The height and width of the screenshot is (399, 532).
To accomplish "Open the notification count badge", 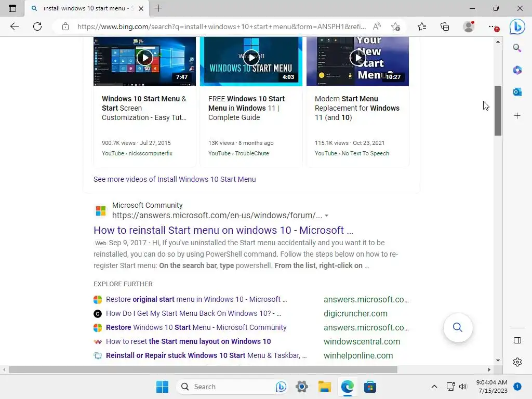I will coord(517,387).
